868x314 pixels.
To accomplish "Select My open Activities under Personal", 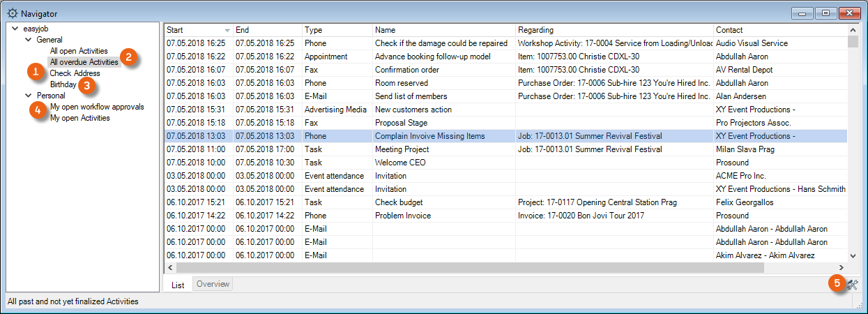I will [79, 118].
